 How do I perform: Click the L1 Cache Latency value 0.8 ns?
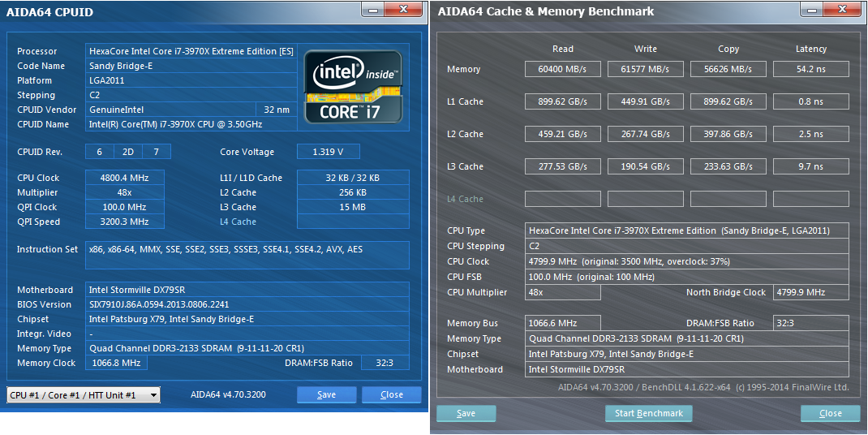coord(811,101)
